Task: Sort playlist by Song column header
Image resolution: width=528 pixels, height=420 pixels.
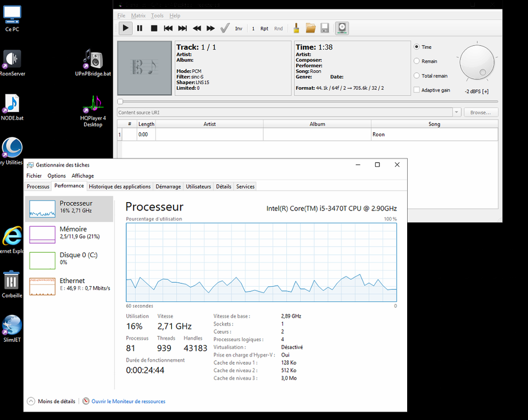Action: 434,124
